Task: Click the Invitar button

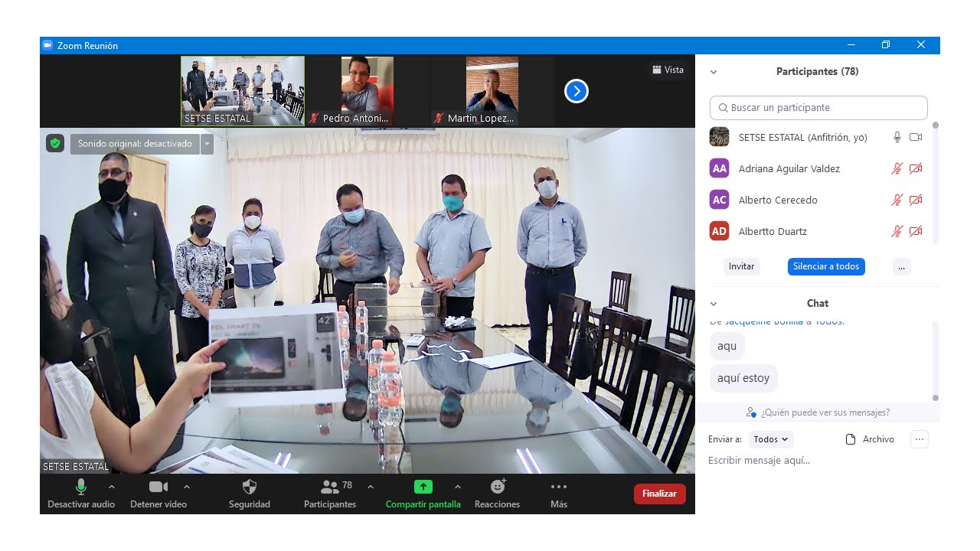Action: (741, 266)
